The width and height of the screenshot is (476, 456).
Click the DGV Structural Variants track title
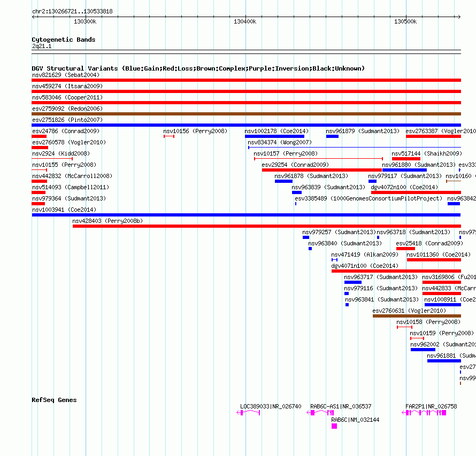198,68
